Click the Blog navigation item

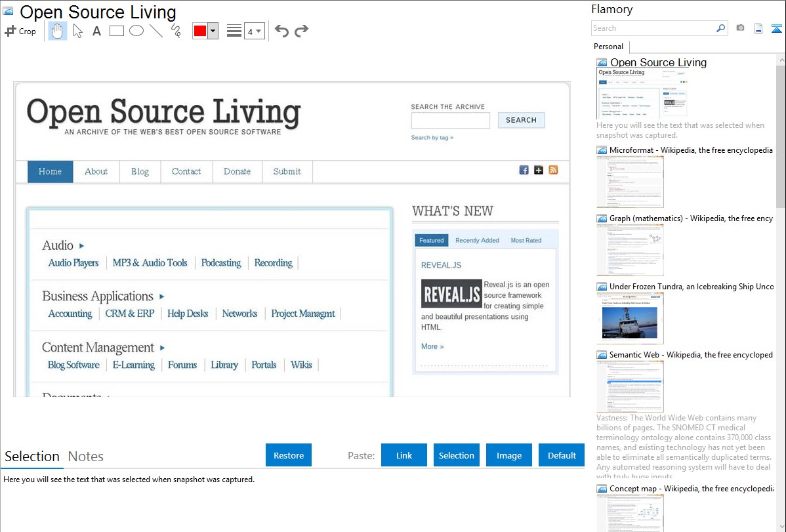[x=140, y=171]
